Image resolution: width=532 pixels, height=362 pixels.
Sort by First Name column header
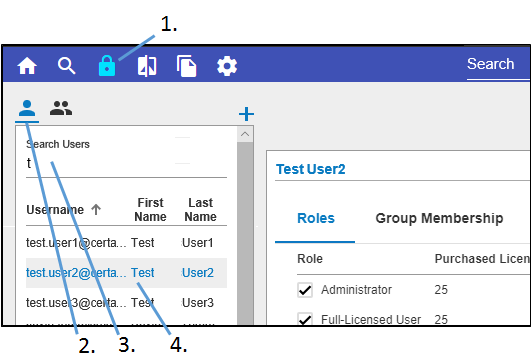coord(150,210)
